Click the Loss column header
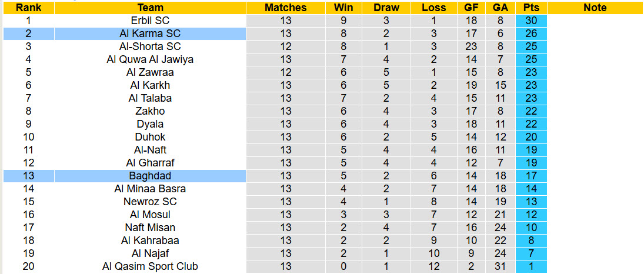 [x=434, y=8]
